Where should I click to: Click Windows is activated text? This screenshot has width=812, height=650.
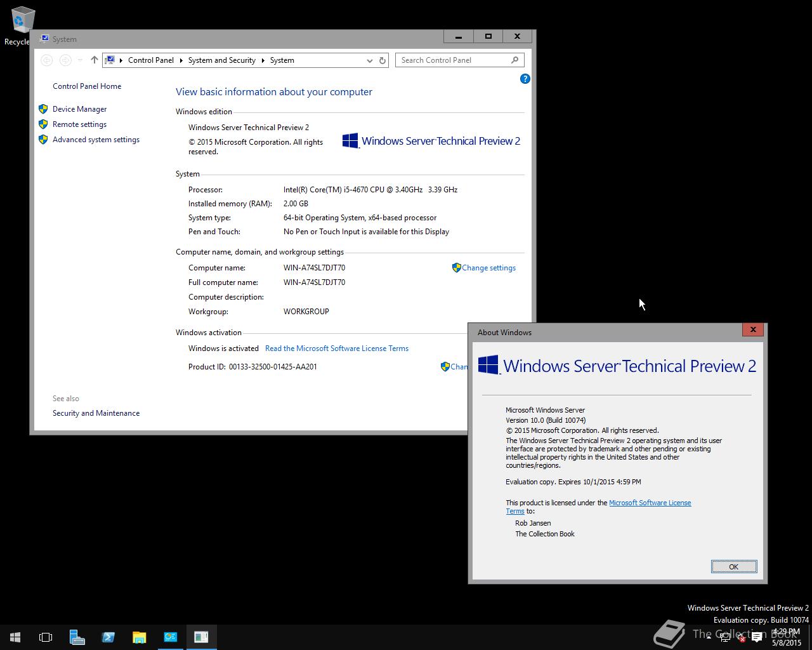coord(223,348)
